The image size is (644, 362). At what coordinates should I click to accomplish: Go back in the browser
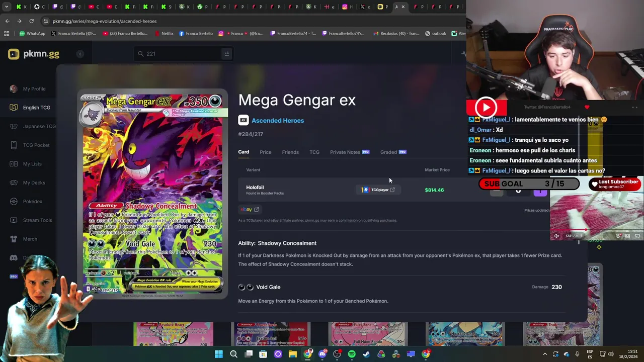pyautogui.click(x=7, y=21)
